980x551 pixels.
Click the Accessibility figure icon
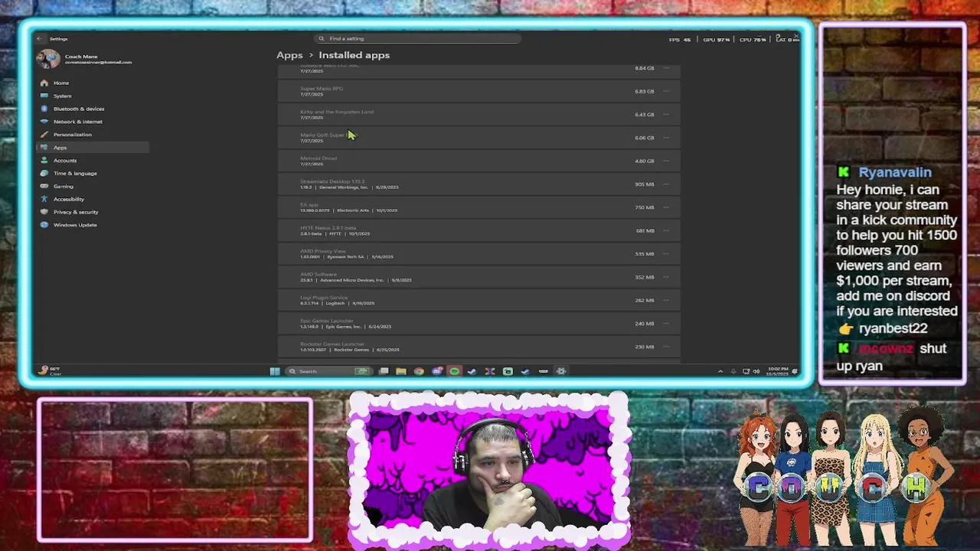pyautogui.click(x=44, y=199)
